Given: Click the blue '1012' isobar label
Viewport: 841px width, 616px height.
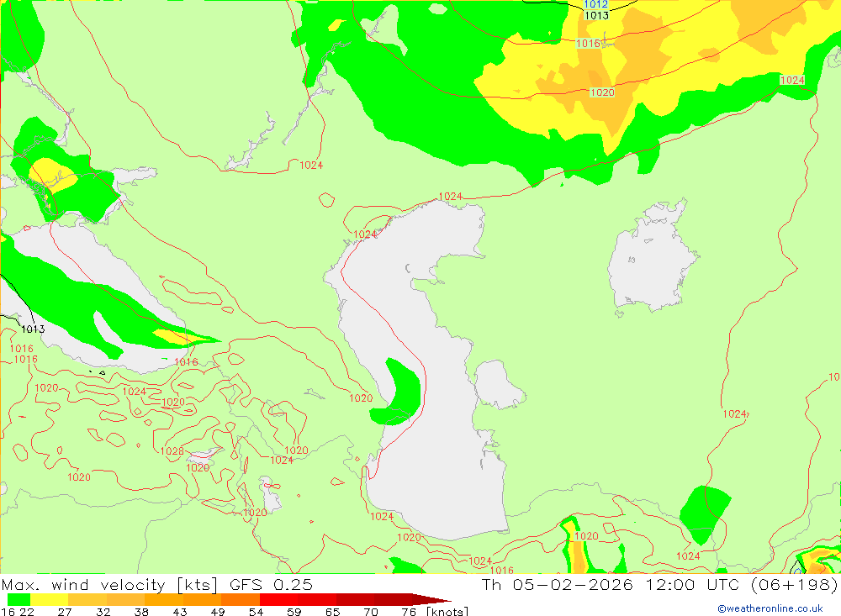Looking at the screenshot, I should pyautogui.click(x=596, y=4).
